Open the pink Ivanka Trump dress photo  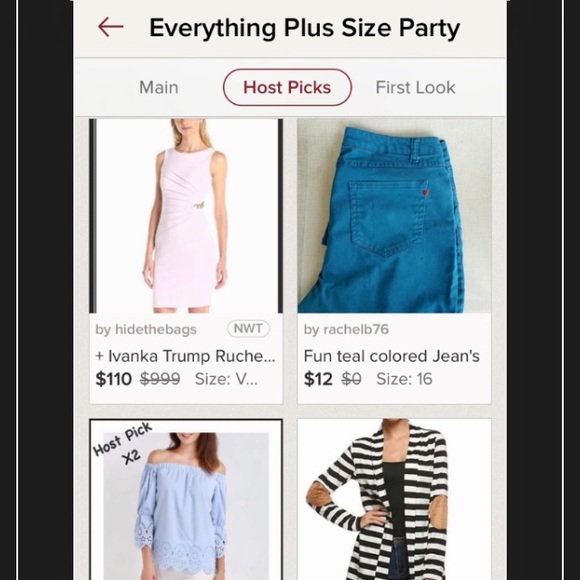(186, 216)
